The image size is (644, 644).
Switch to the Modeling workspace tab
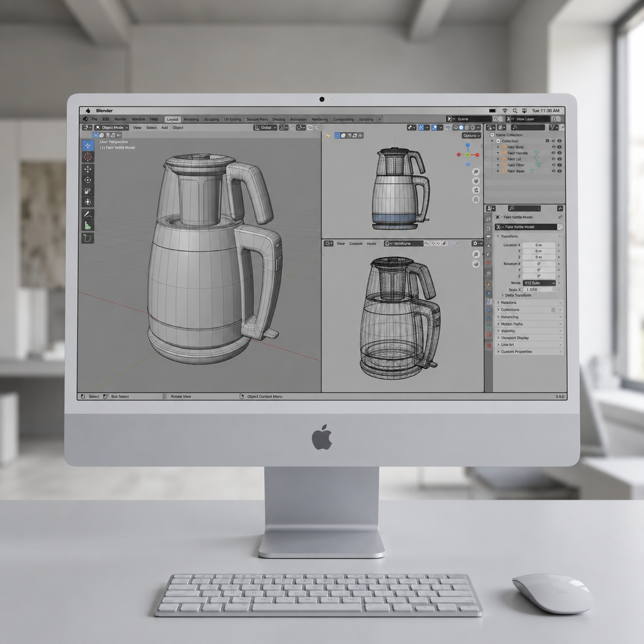(x=191, y=119)
